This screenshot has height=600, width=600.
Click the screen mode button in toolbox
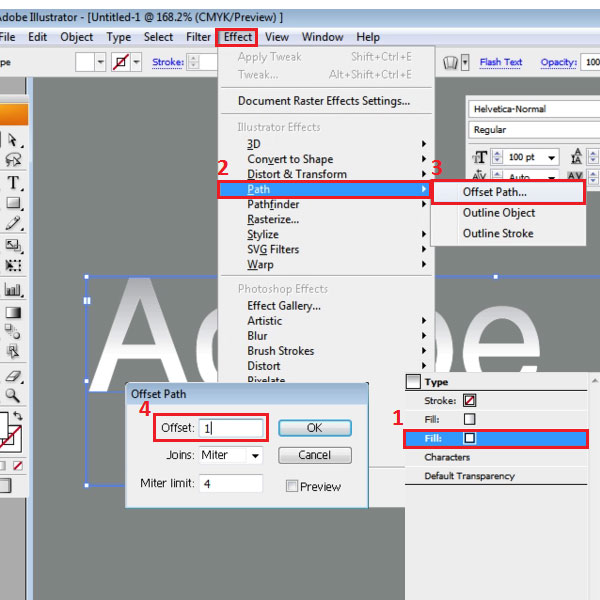[x=5, y=485]
